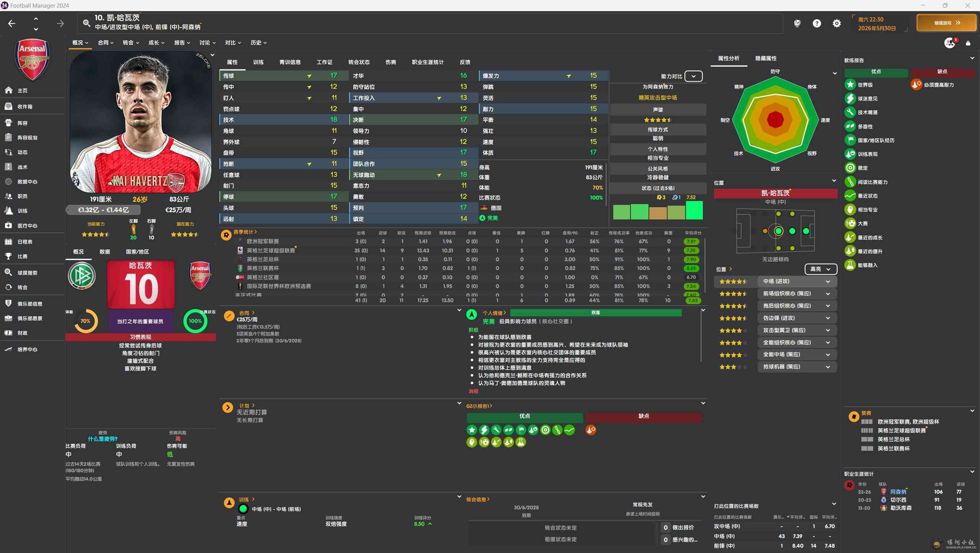Open the settings gear icon
Viewport: 980px width, 553px height.
coord(836,23)
